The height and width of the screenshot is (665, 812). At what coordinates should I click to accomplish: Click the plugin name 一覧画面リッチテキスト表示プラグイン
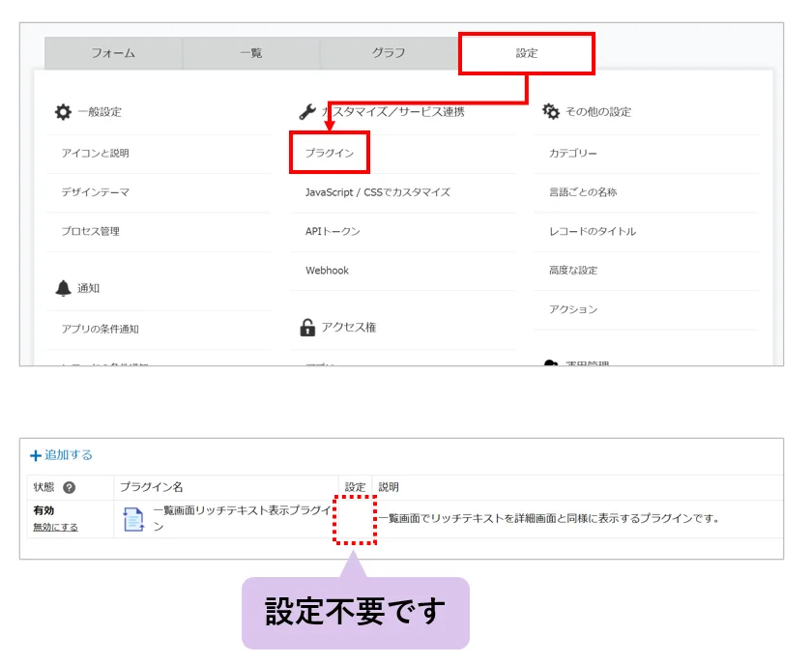pos(243,518)
